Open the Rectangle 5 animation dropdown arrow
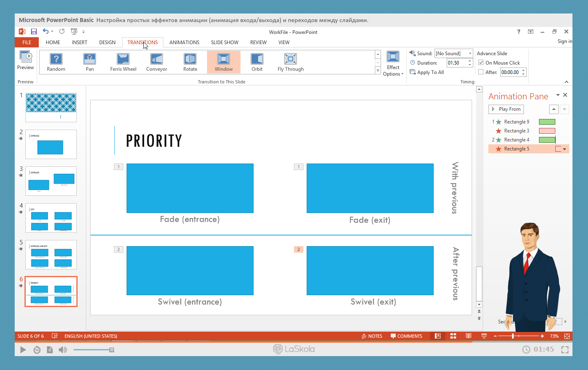This screenshot has width=588, height=370. 565,149
